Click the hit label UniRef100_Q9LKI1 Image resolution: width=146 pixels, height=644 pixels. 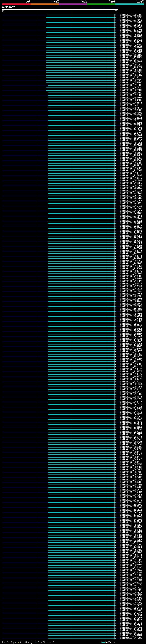point(131,607)
